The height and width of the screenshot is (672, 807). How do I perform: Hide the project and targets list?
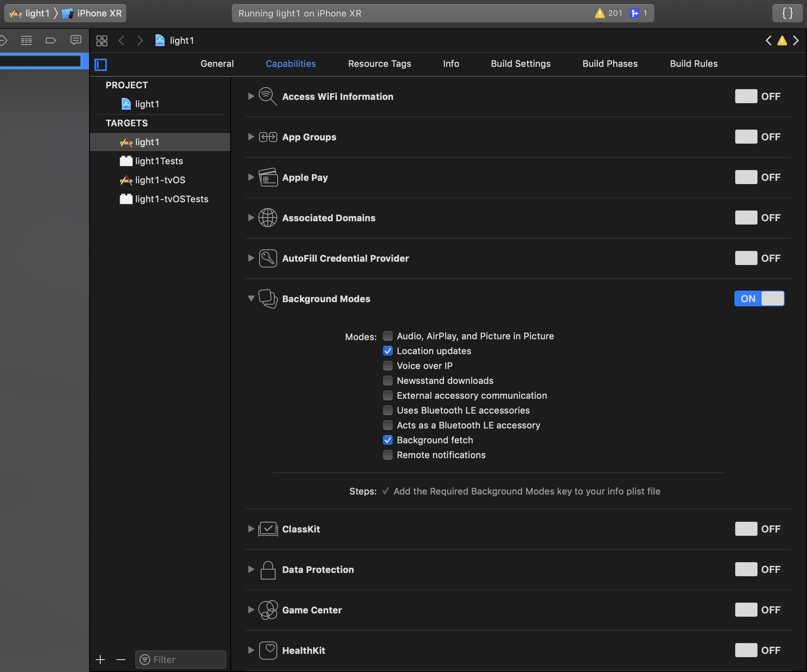pos(101,64)
